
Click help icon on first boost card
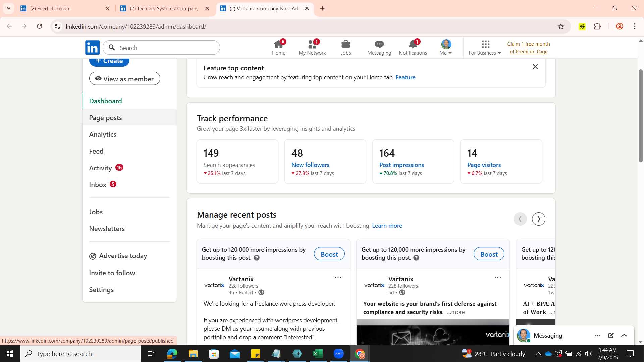(x=257, y=258)
